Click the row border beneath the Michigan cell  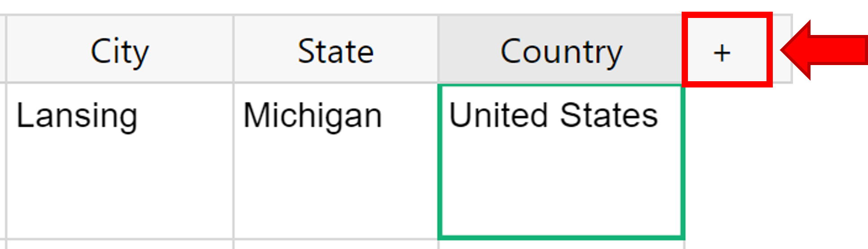tap(336, 239)
